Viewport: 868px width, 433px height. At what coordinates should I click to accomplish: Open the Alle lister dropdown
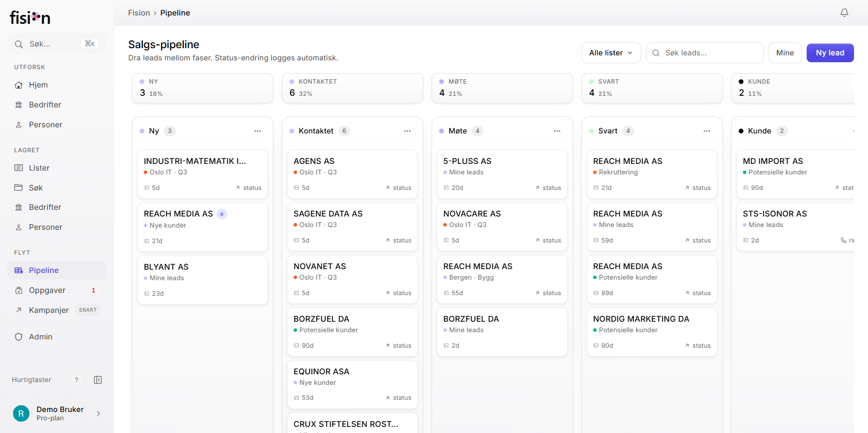tap(611, 53)
